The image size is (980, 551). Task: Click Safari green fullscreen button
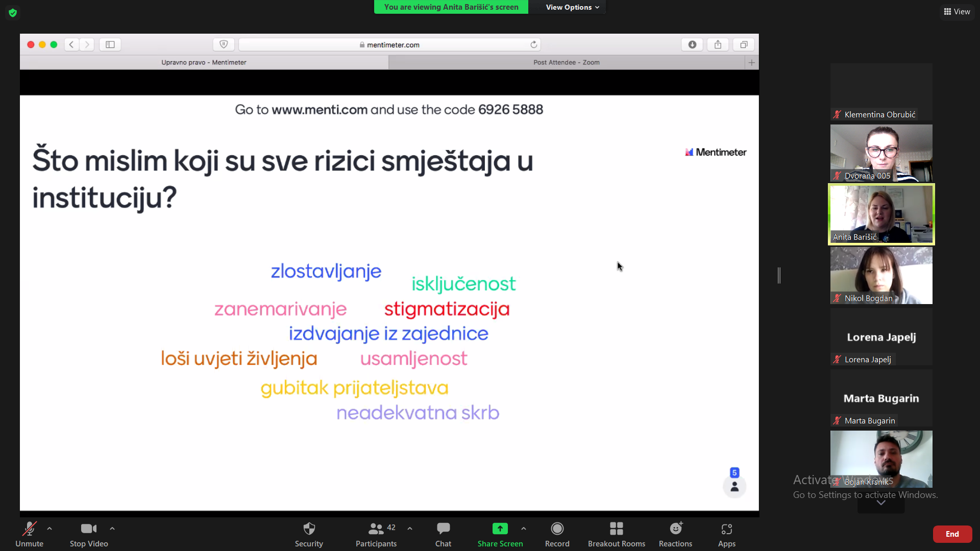click(54, 45)
